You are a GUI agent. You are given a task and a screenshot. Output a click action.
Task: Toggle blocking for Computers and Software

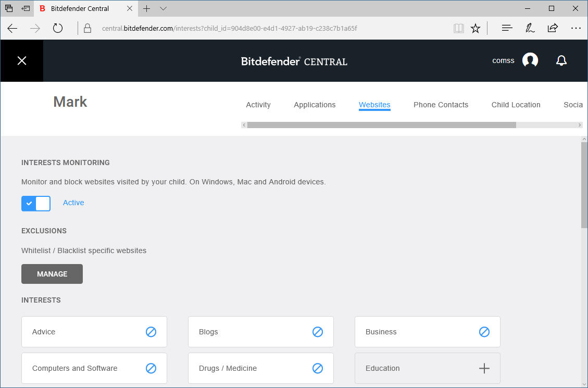pyautogui.click(x=151, y=368)
